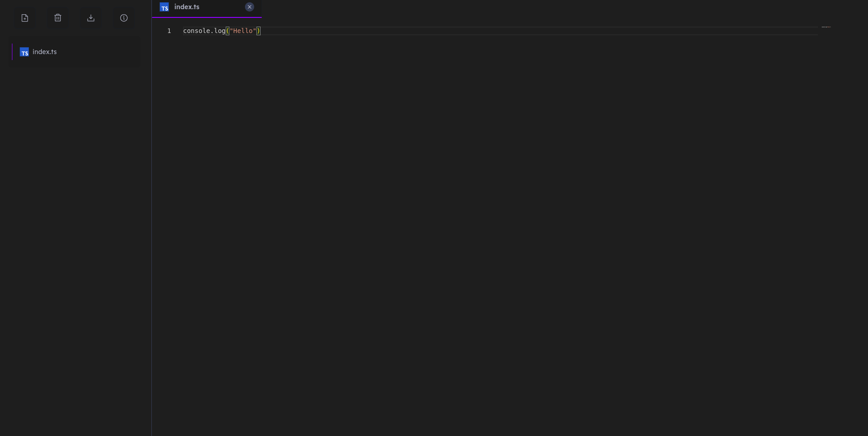
Task: Click the TS icon beside index.ts in sidebar
Action: coord(24,52)
